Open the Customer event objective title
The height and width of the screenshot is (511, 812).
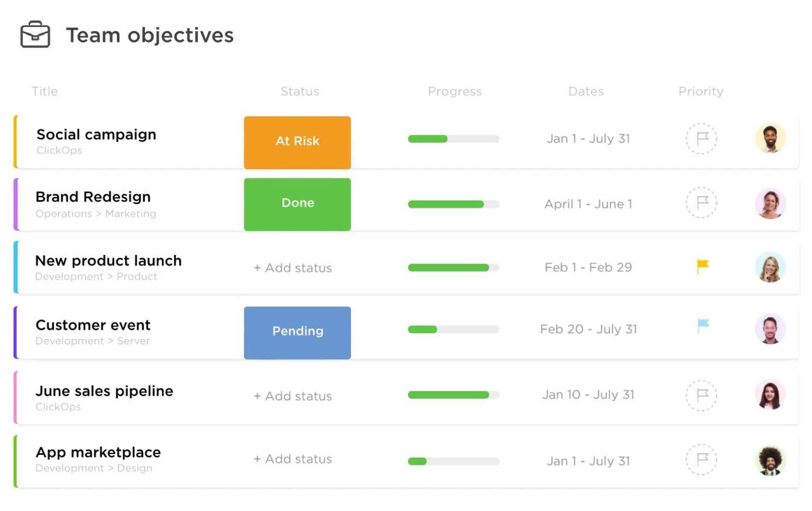point(93,325)
